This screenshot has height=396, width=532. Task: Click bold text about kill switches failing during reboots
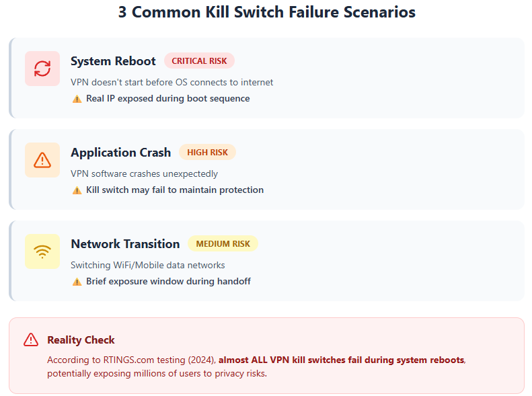(x=341, y=360)
